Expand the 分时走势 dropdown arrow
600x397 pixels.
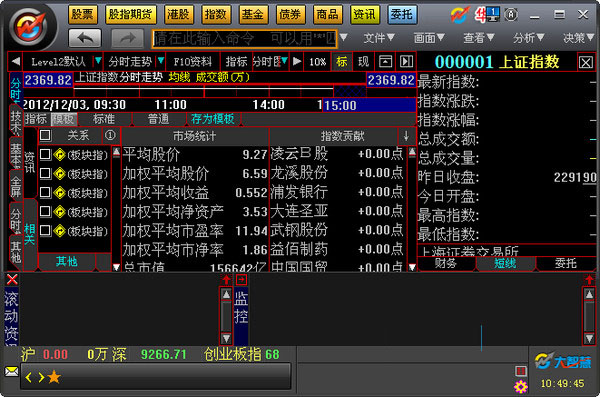coord(161,61)
